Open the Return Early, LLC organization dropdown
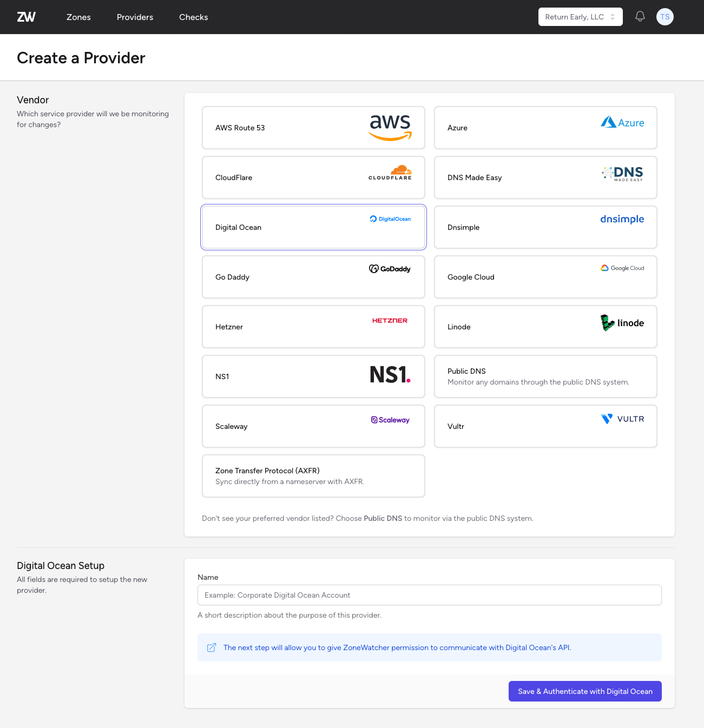The width and height of the screenshot is (704, 728). tap(580, 17)
